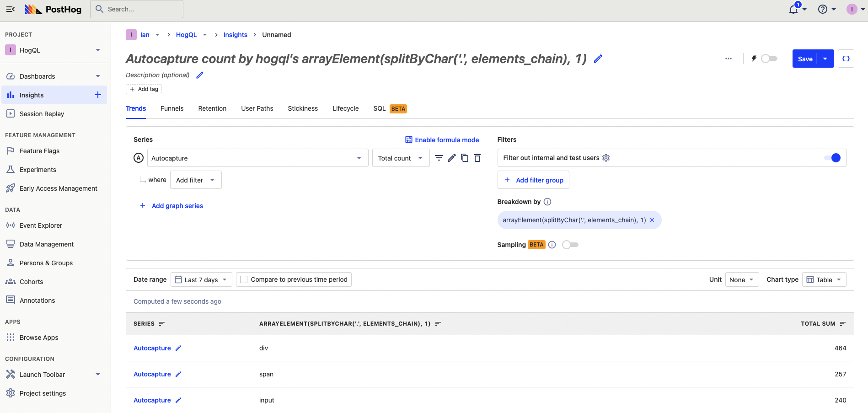Enable the Sampling toggle
Viewport: 868px width, 413px height.
[570, 245]
